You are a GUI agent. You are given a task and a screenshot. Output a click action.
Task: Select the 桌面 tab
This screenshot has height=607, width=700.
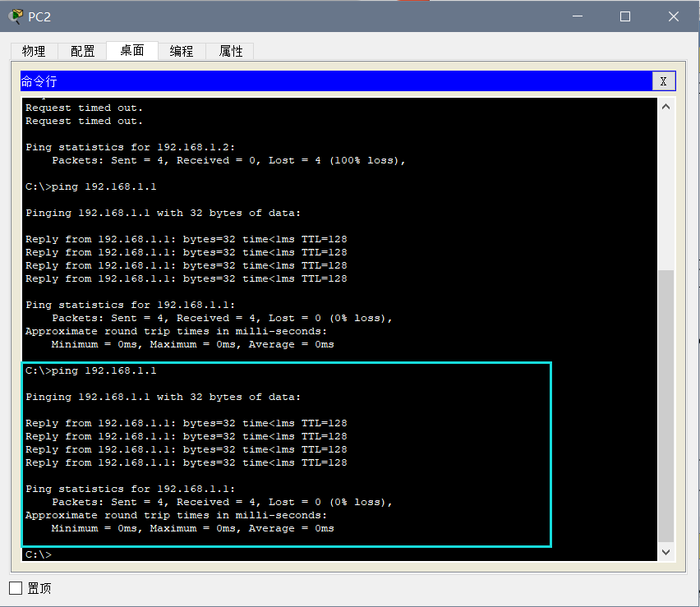click(x=132, y=50)
